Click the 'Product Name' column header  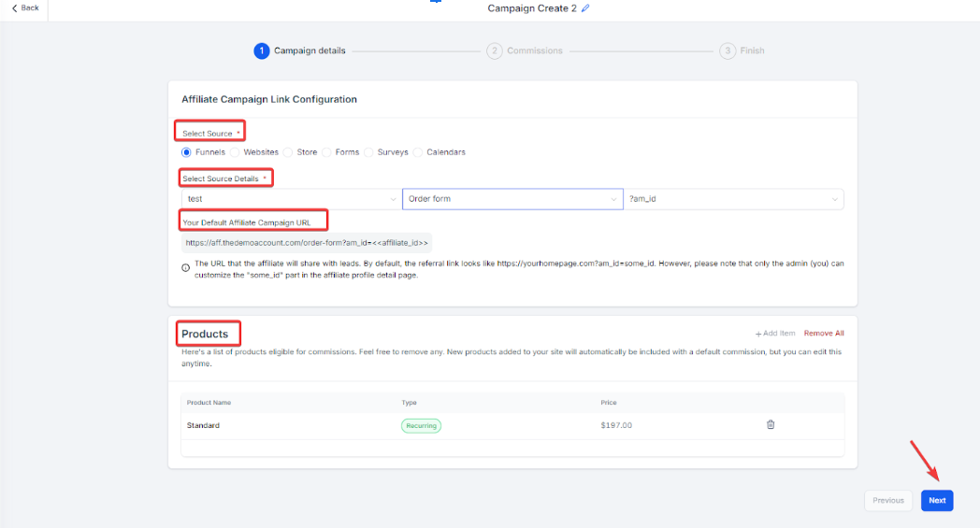pos(209,403)
